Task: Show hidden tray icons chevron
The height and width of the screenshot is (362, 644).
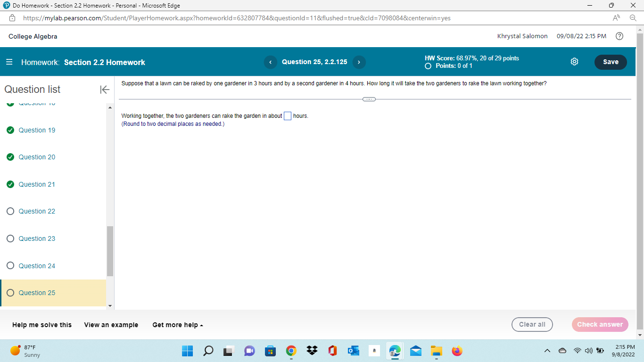Action: click(x=547, y=351)
